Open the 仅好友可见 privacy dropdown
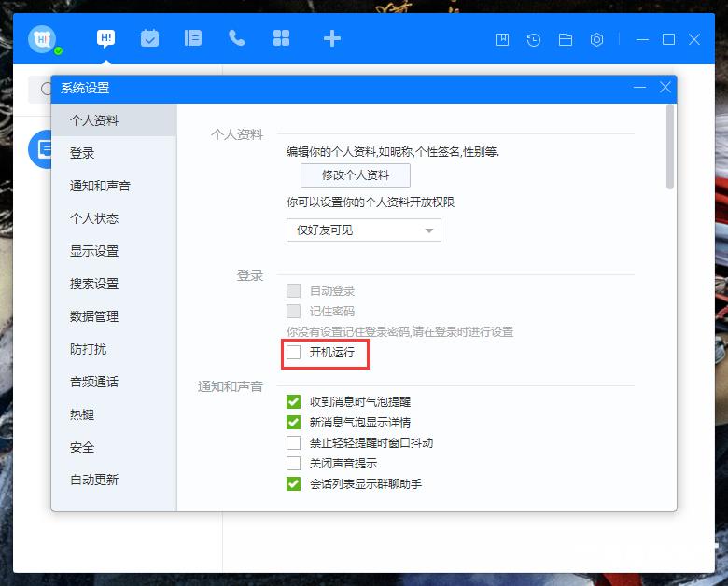728x586 pixels. (x=364, y=230)
